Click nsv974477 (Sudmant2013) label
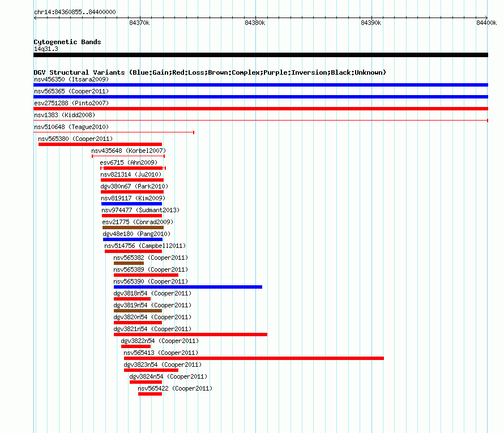 (x=140, y=210)
